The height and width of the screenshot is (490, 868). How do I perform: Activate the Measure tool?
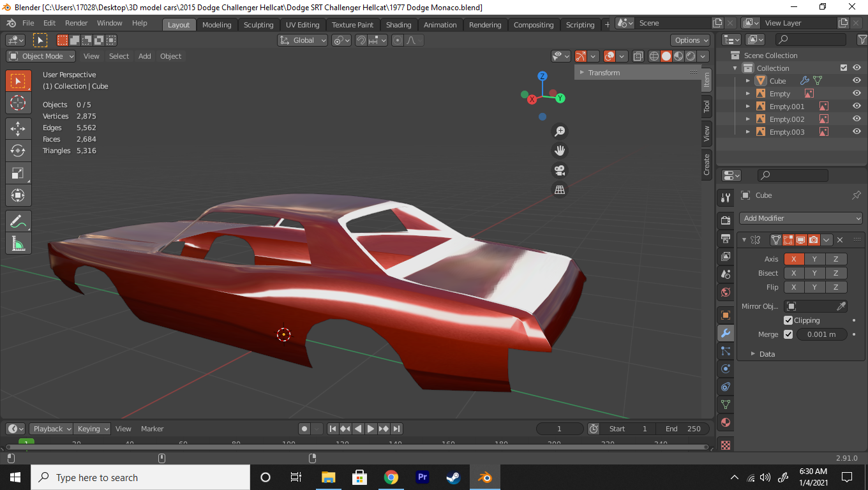(x=18, y=244)
